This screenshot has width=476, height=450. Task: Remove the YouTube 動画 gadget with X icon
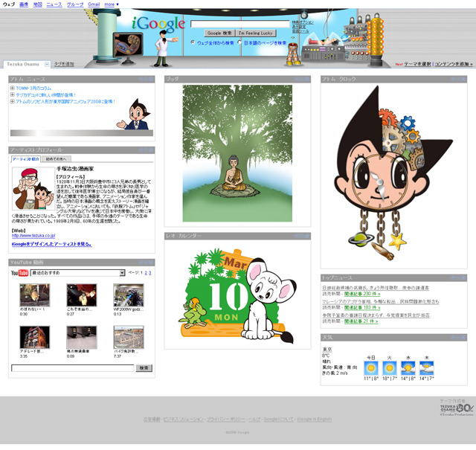151,263
